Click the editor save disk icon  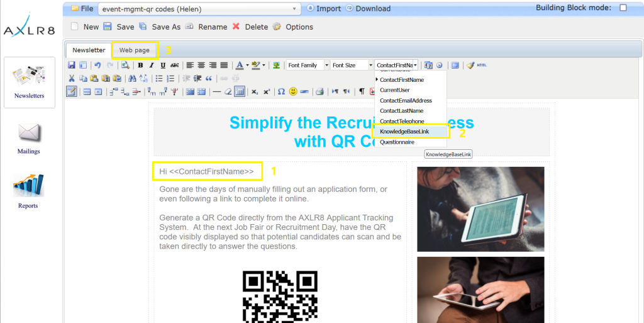tap(72, 65)
